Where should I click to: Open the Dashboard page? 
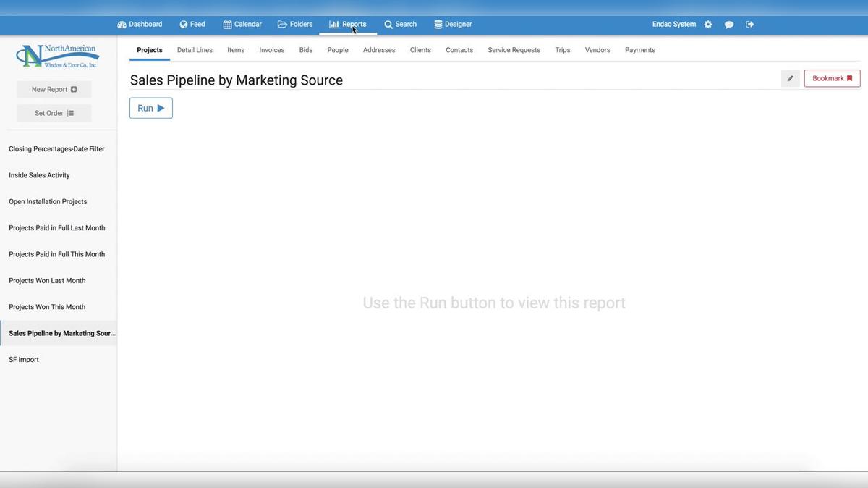(x=140, y=24)
